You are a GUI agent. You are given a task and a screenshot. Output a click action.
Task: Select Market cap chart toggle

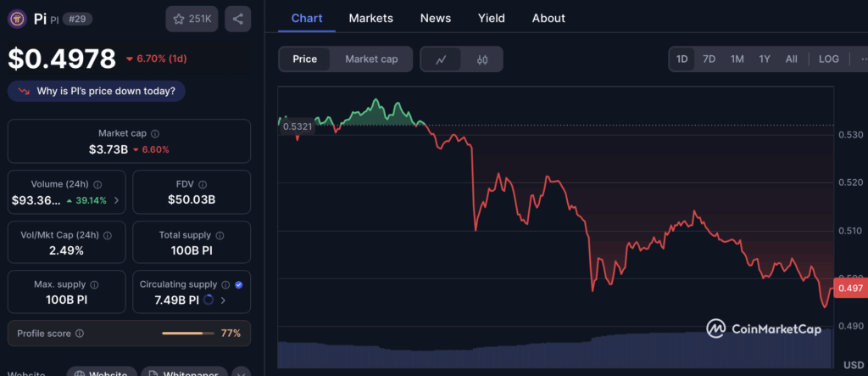coord(371,59)
